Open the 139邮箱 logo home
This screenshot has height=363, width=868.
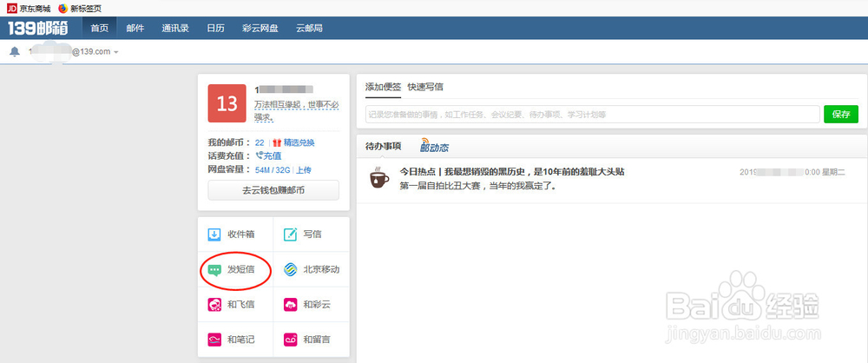pos(38,29)
